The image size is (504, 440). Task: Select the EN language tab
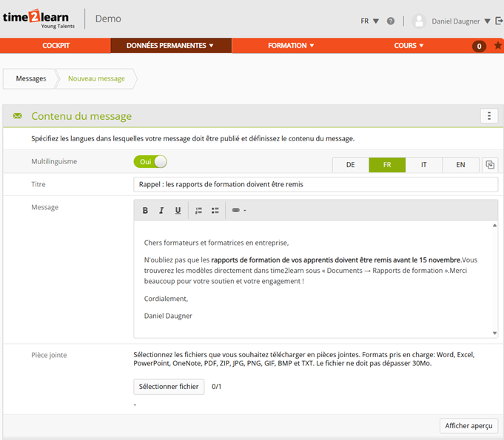tap(460, 165)
